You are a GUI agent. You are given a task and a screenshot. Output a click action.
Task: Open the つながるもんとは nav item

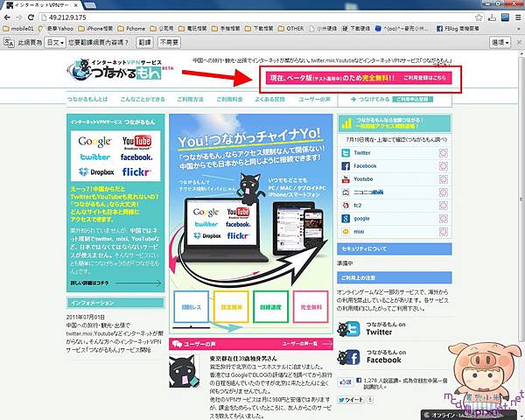pyautogui.click(x=87, y=100)
